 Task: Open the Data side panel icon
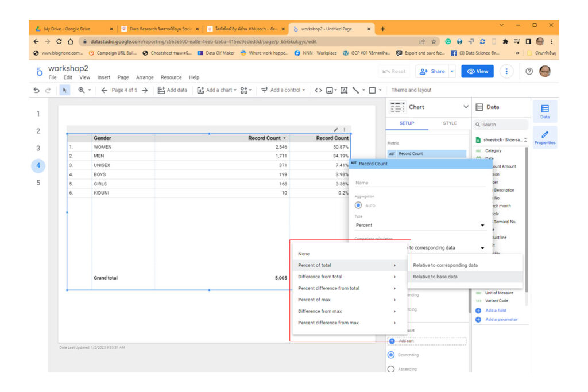pyautogui.click(x=544, y=112)
